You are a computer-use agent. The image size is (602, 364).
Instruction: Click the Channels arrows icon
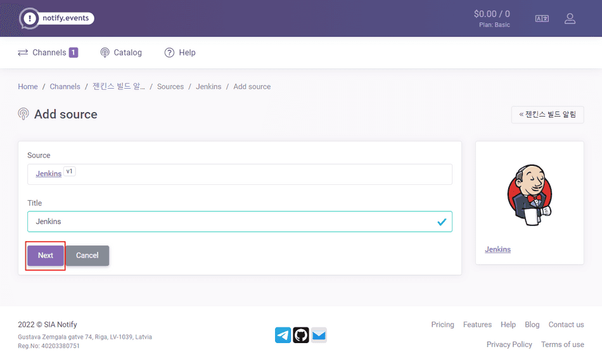[x=23, y=53]
